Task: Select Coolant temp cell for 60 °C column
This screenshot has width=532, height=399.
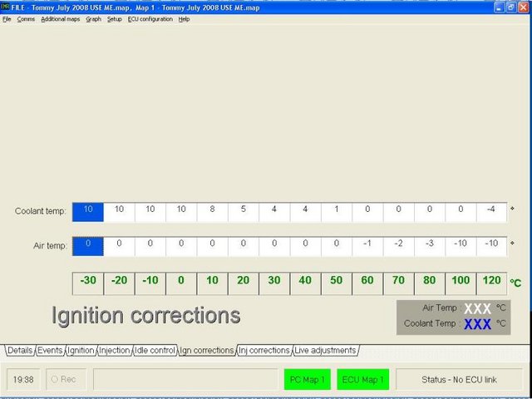Action: click(x=367, y=212)
